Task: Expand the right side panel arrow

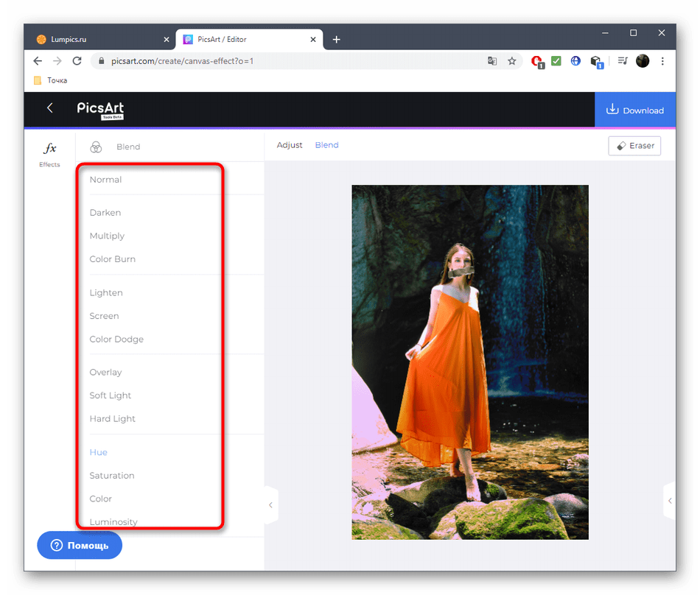Action: (669, 501)
